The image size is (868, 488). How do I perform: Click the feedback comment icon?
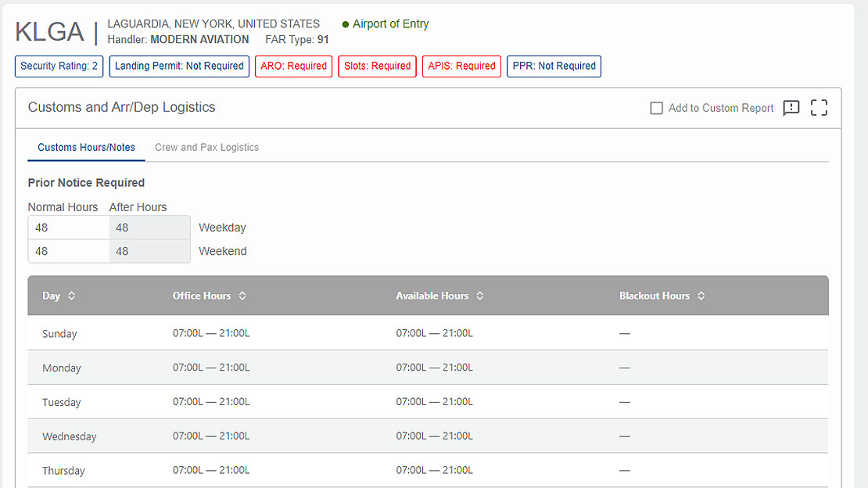791,108
